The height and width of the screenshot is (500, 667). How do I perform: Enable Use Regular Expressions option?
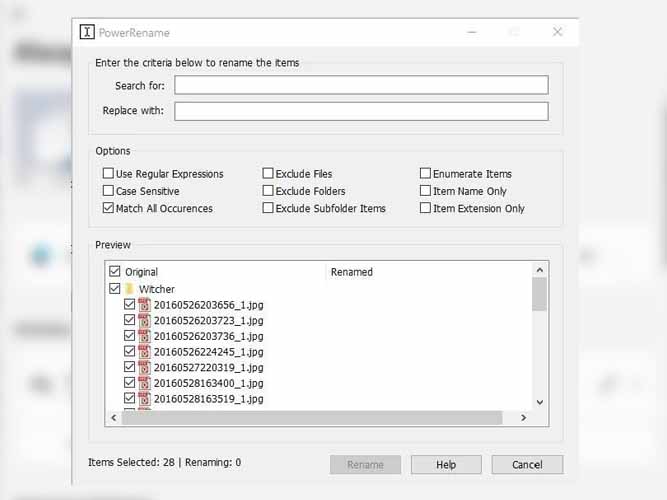(x=108, y=173)
